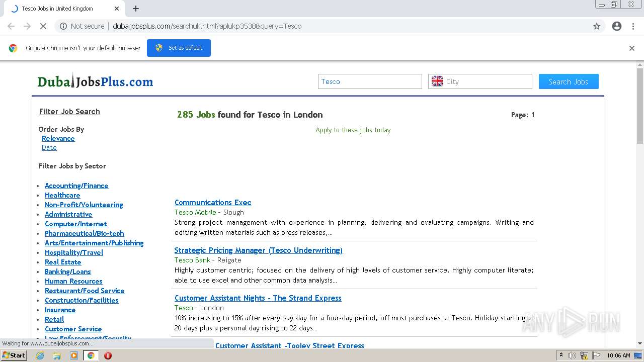Filter by Healthcare sector
The image size is (644, 362).
tap(62, 195)
